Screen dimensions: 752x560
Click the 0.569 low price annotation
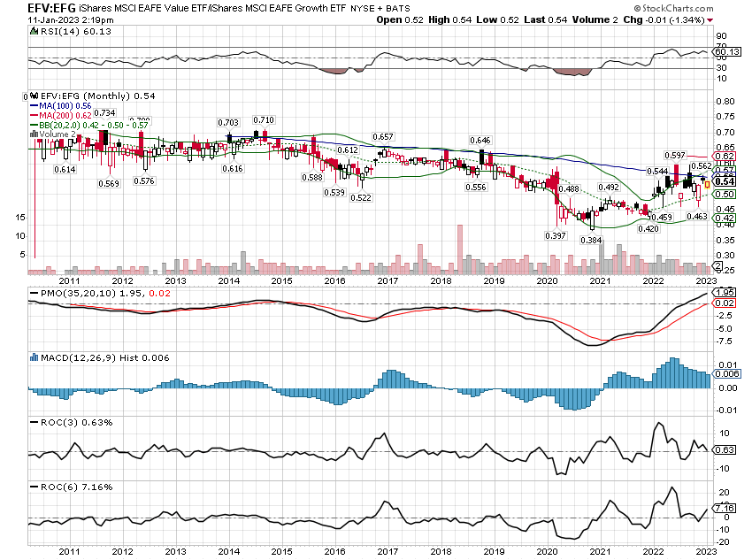(109, 184)
